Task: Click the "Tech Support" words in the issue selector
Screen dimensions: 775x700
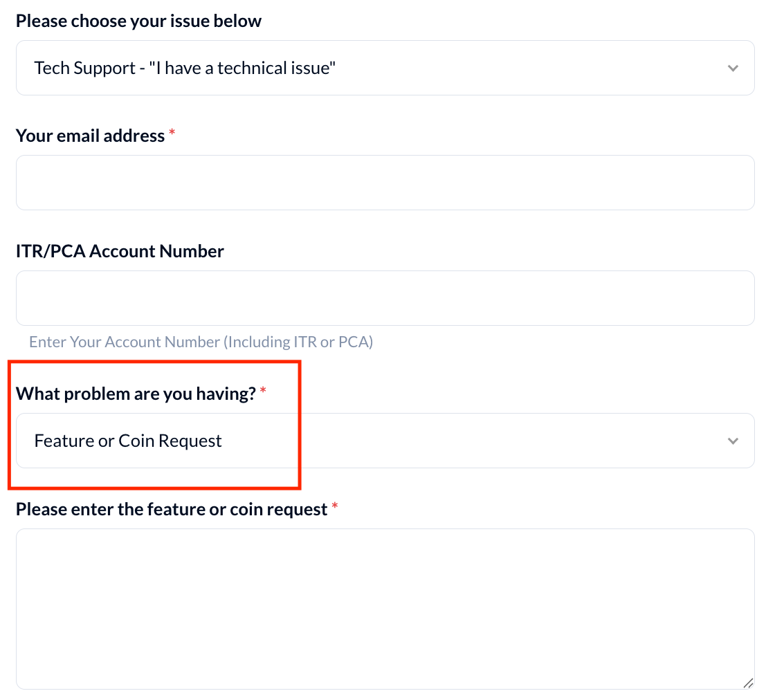Action: (x=84, y=68)
